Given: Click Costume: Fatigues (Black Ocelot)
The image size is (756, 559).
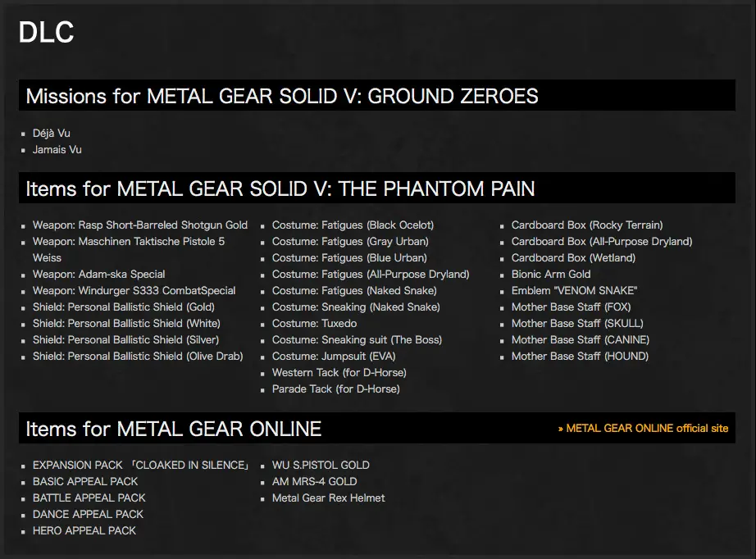Looking at the screenshot, I should click(x=353, y=225).
